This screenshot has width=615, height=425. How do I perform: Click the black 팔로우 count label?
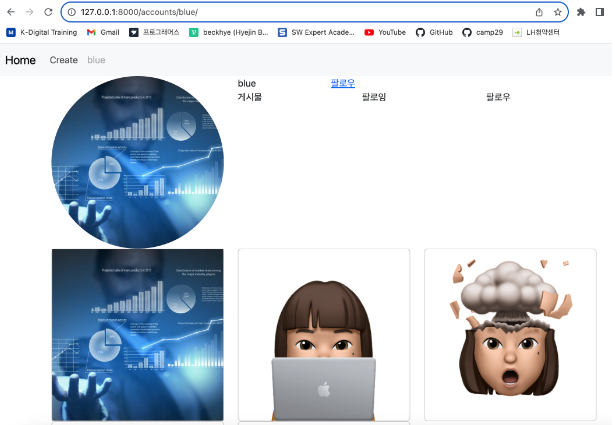pos(498,97)
